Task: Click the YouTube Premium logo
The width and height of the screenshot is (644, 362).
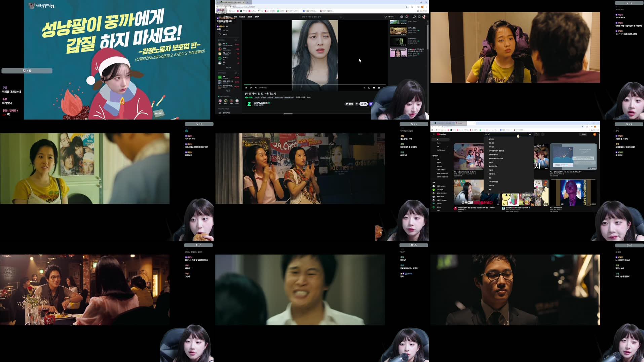Action: 442,134
